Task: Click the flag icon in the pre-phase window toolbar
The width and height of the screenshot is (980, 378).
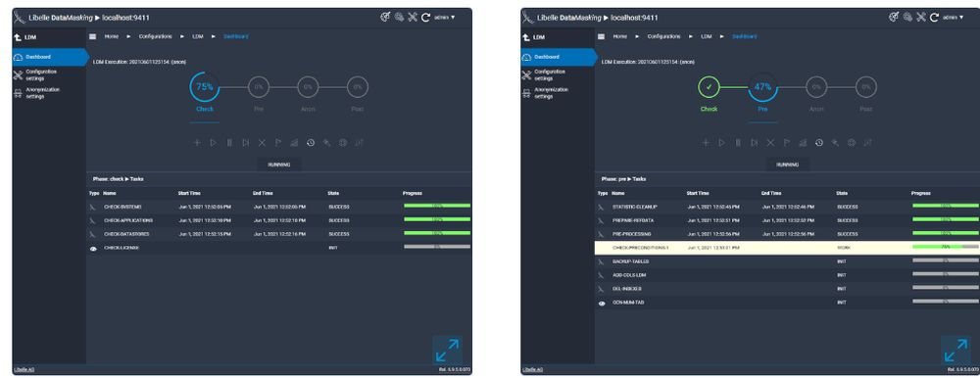Action: pos(787,142)
